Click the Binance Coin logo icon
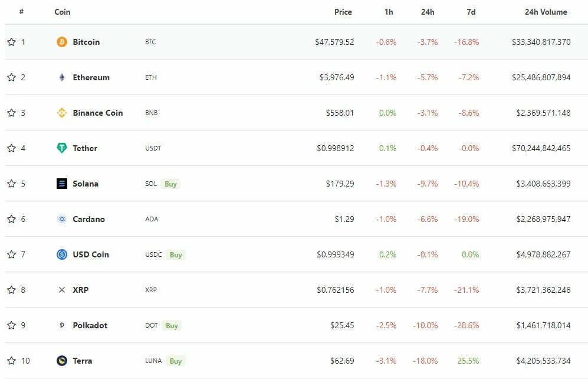Screen dimensions: 588x379 pos(62,113)
